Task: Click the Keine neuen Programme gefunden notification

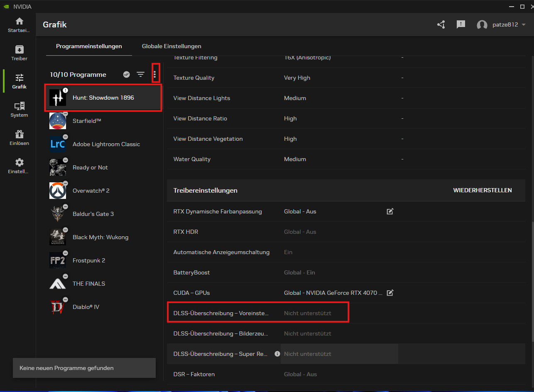Action: click(x=84, y=368)
